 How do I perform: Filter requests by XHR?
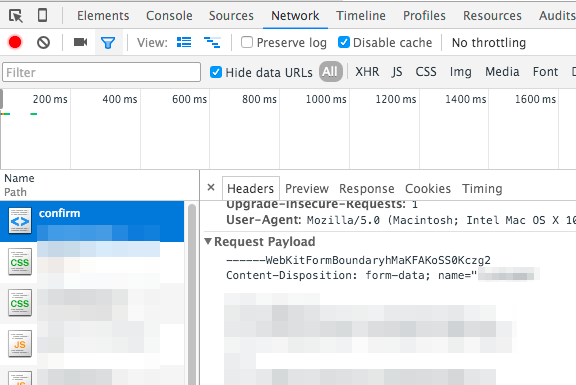click(367, 72)
